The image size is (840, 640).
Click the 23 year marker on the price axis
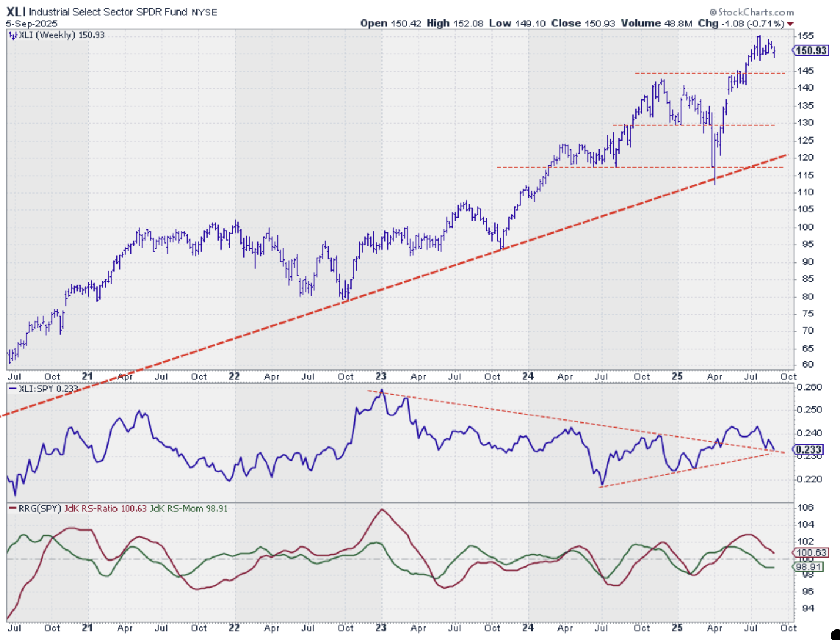point(381,376)
